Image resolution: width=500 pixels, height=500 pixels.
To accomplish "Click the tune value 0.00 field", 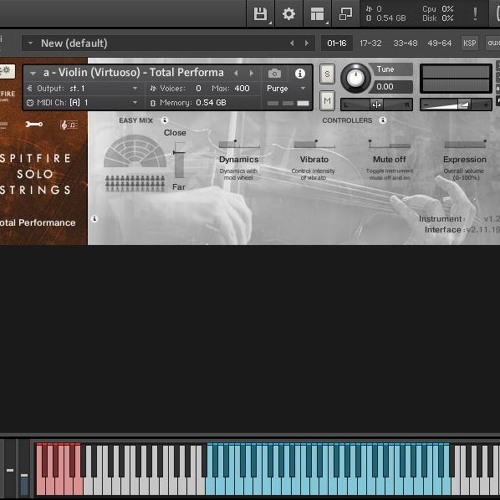I will pos(391,87).
